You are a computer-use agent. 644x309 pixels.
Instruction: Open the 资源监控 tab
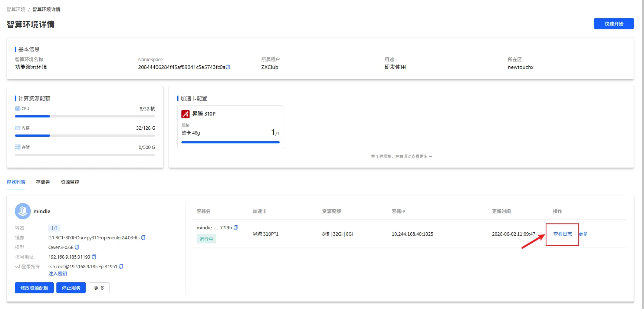pyautogui.click(x=70, y=182)
